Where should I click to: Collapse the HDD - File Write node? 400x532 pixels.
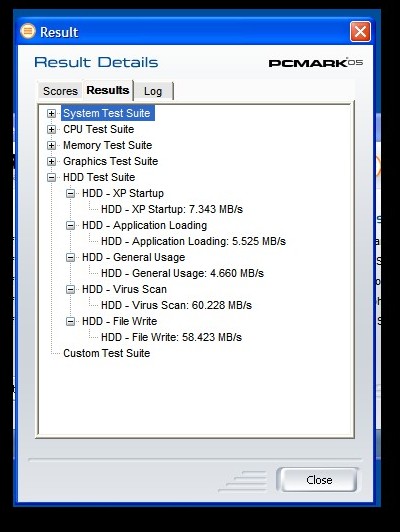tap(70, 321)
